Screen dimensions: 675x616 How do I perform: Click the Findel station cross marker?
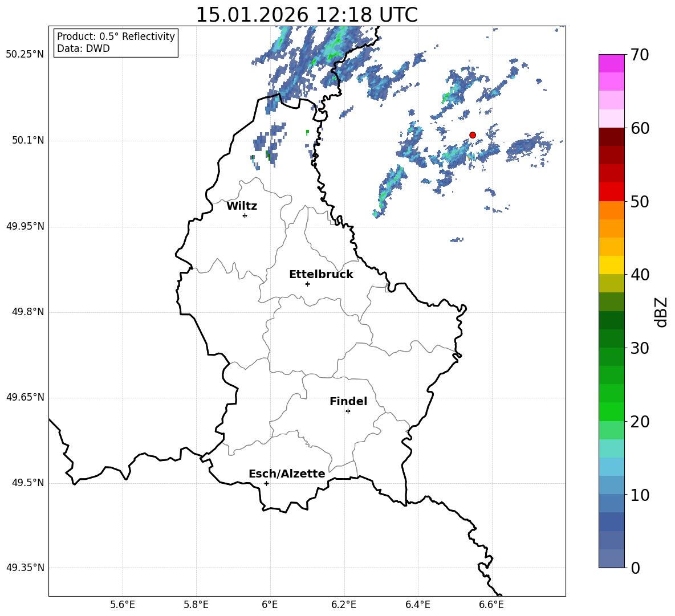[348, 411]
